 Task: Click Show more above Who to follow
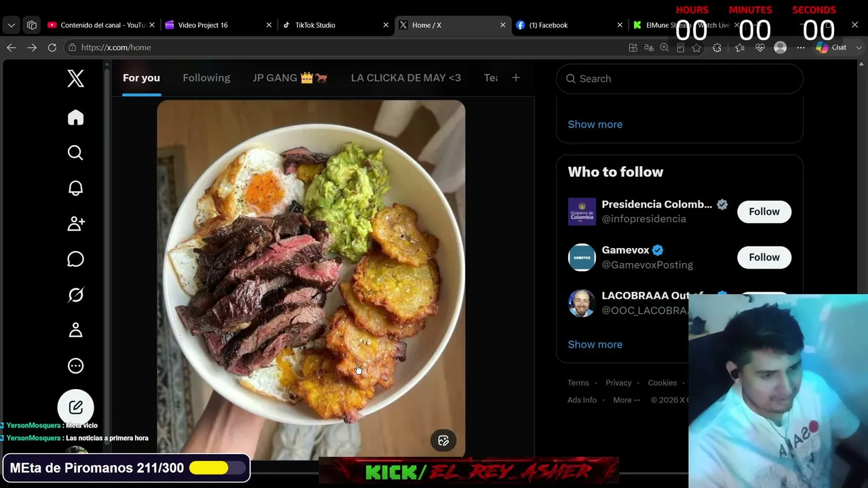(595, 124)
